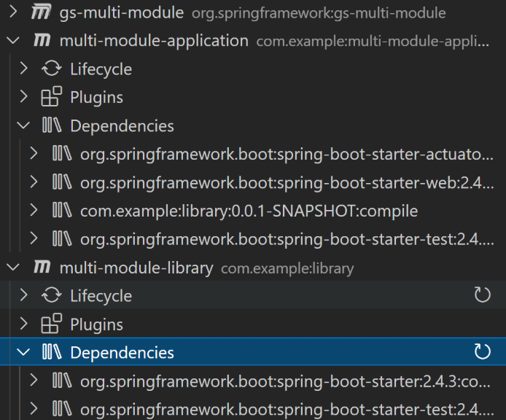This screenshot has height=420, width=506.
Task: Click com.example:multi-module-appli... description text
Action: click(x=373, y=42)
